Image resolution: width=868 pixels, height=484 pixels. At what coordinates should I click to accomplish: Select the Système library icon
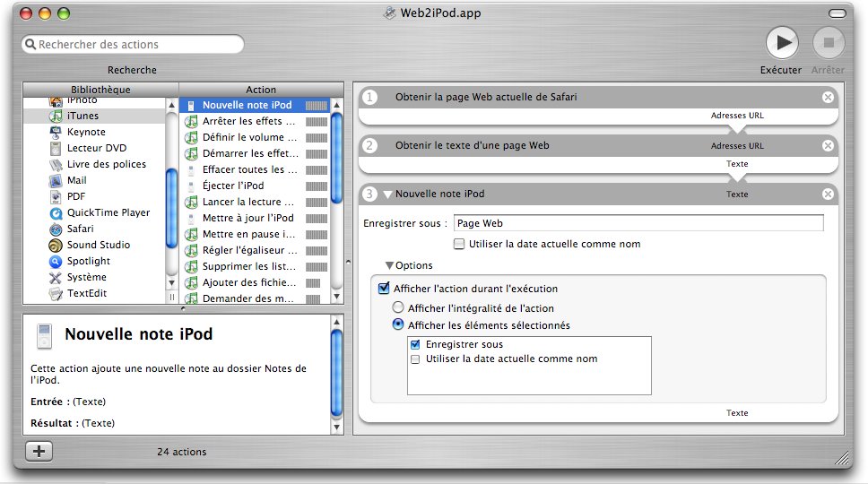pyautogui.click(x=56, y=277)
